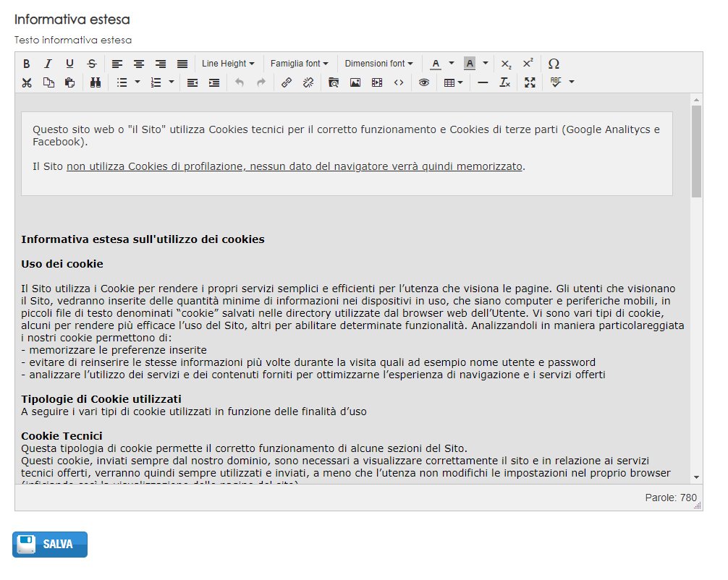Screen dimensions: 728x580
Task: Run the spell checker
Action: tap(555, 82)
